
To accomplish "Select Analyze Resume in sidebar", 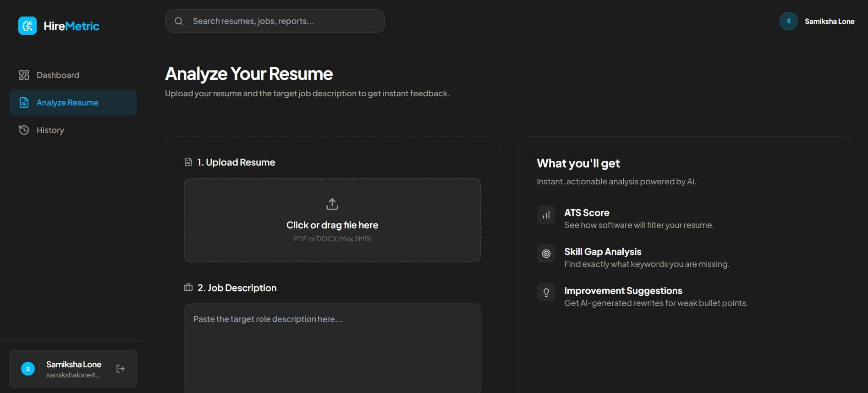I will coord(73,102).
